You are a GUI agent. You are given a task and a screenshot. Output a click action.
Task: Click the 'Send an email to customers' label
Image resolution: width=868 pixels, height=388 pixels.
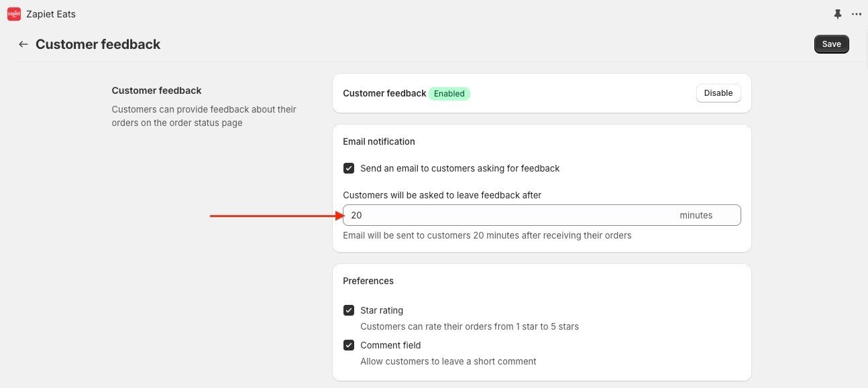click(459, 168)
